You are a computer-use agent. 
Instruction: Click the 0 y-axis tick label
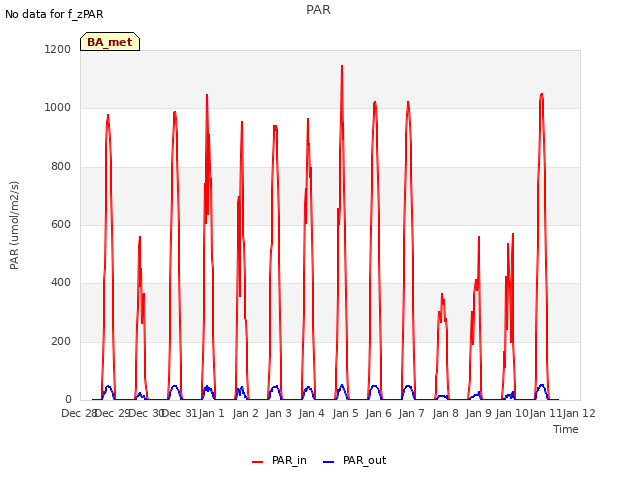point(68,400)
